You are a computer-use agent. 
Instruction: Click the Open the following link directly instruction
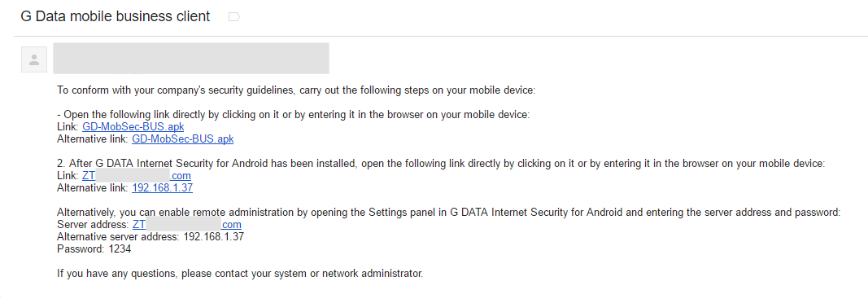click(x=294, y=115)
